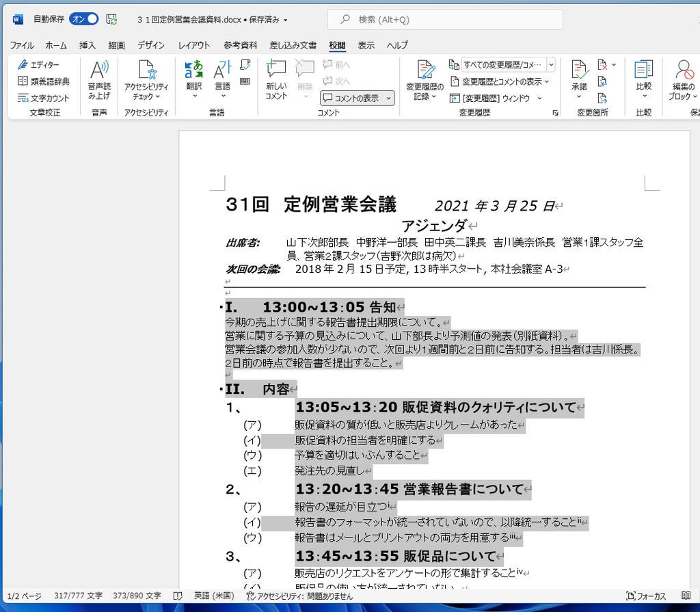Image resolution: width=700 pixels, height=612 pixels.
Task: Insert a new comment (新しいコメント)
Action: [x=276, y=79]
